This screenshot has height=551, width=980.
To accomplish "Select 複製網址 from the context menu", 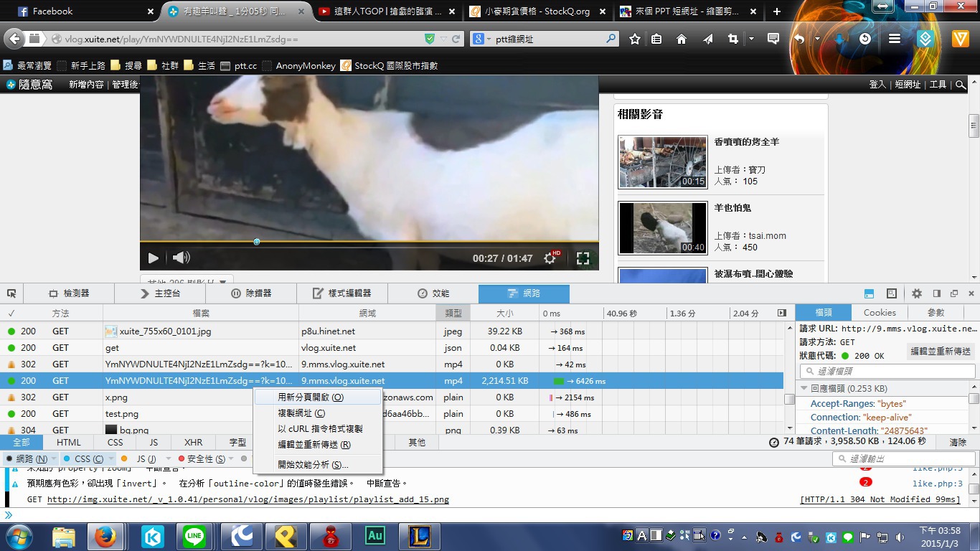I will tap(301, 413).
